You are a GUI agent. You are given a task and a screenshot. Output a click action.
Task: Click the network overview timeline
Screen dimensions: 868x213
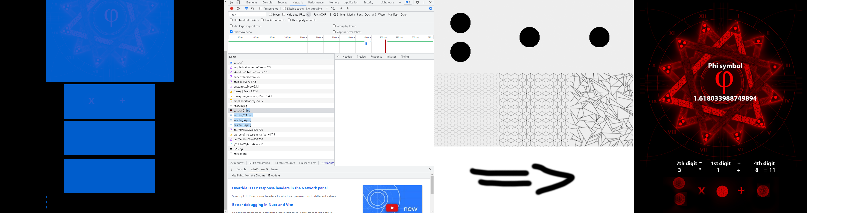point(331,44)
